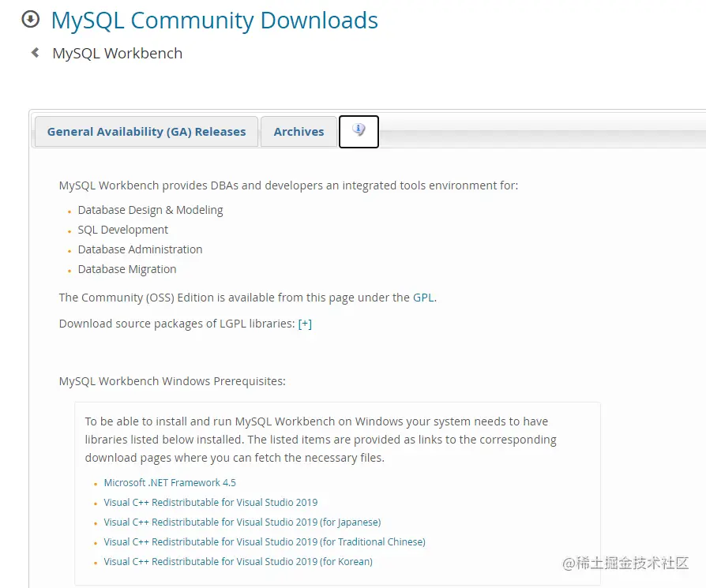Open Visual C++ Redistributable for Visual Studio 2019
This screenshot has height=588, width=706.
pyautogui.click(x=211, y=503)
